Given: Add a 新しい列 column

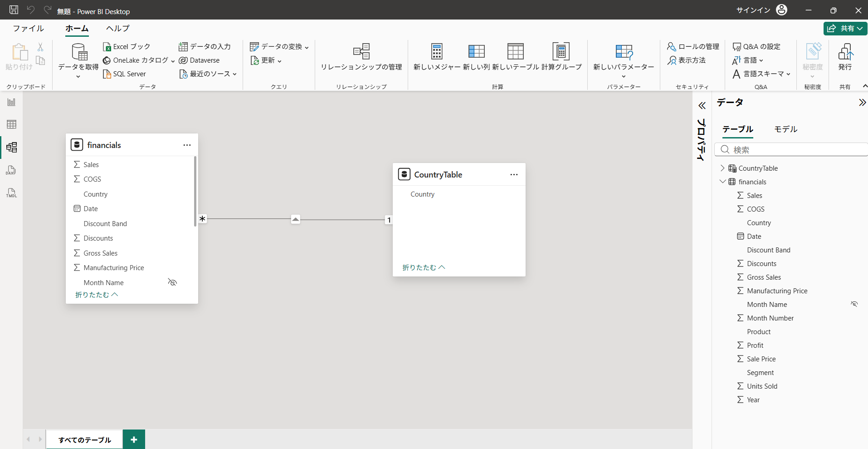Looking at the screenshot, I should point(476,58).
